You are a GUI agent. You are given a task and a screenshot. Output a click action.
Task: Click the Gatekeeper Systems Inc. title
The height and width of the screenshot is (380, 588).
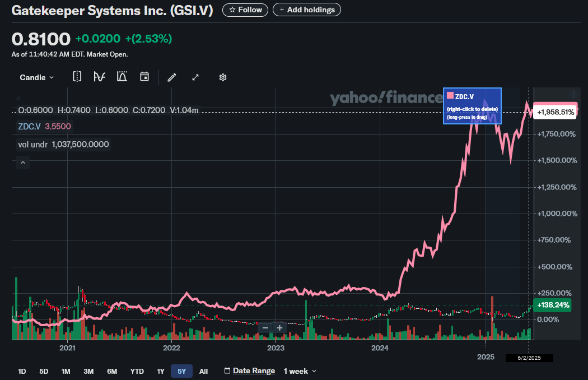point(112,10)
